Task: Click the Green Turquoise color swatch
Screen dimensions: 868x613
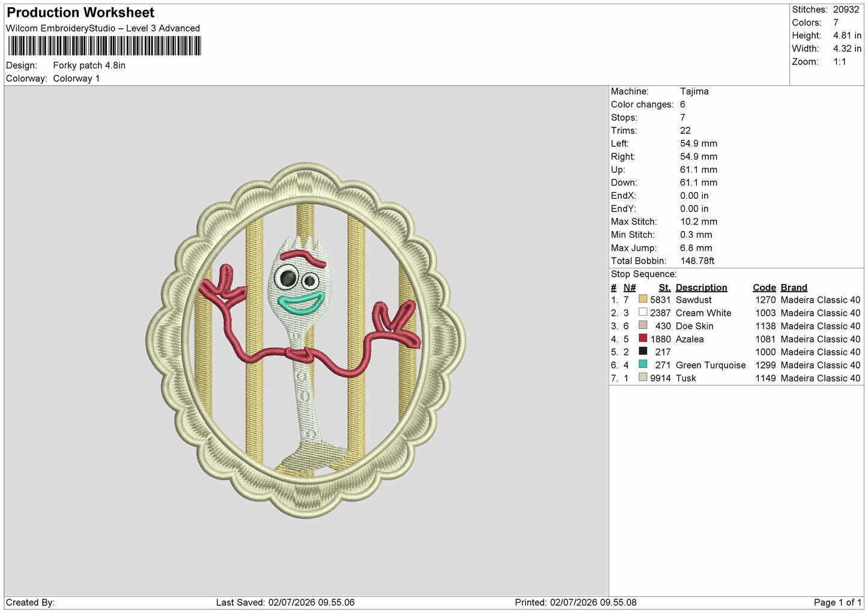Action: [643, 364]
